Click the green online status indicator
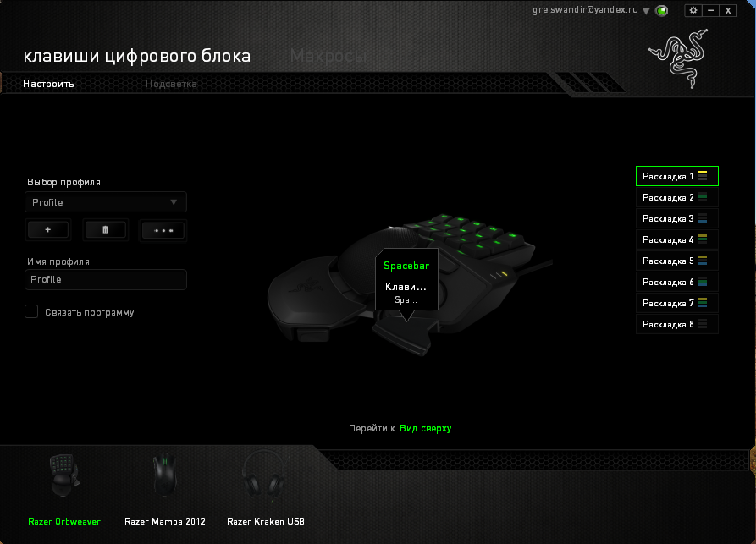756x544 pixels. [x=662, y=11]
